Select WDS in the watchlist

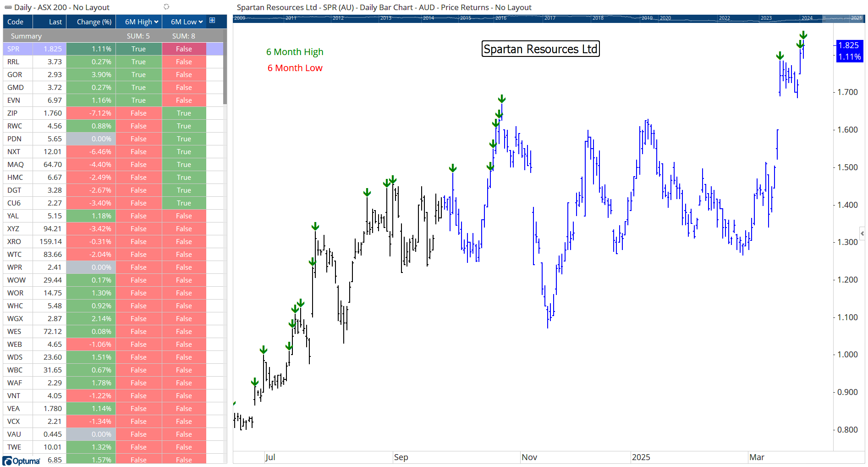[18, 357]
